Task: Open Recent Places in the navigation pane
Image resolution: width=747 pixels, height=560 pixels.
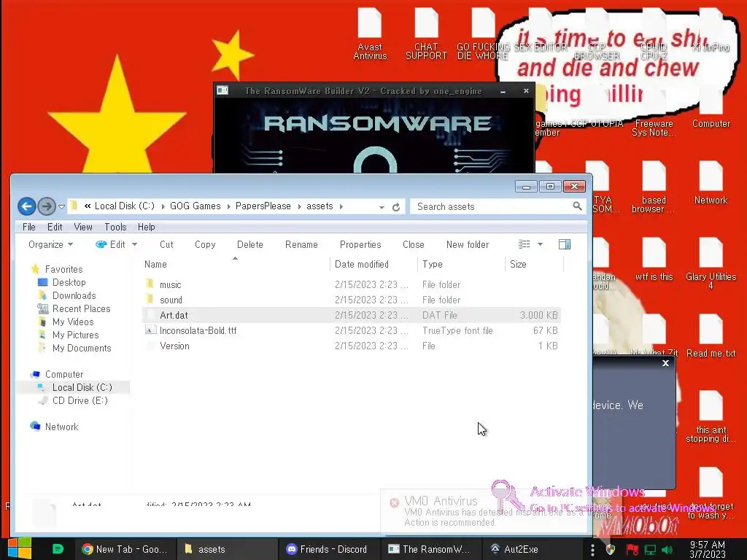Action: tap(81, 308)
